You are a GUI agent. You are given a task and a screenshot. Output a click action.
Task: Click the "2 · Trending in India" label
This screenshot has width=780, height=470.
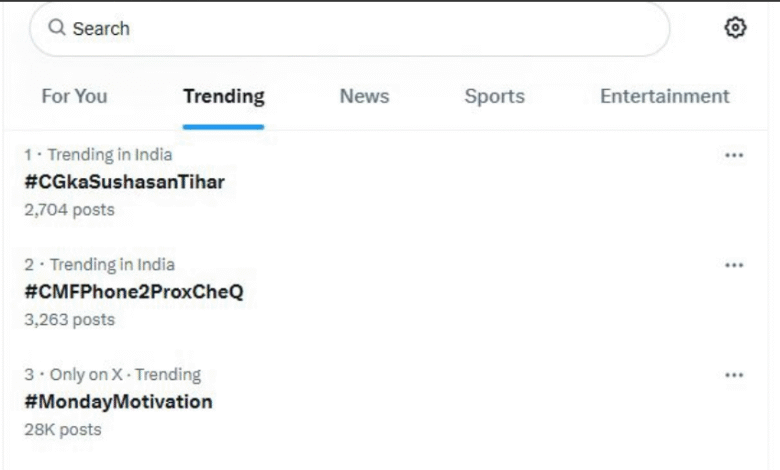[99, 265]
